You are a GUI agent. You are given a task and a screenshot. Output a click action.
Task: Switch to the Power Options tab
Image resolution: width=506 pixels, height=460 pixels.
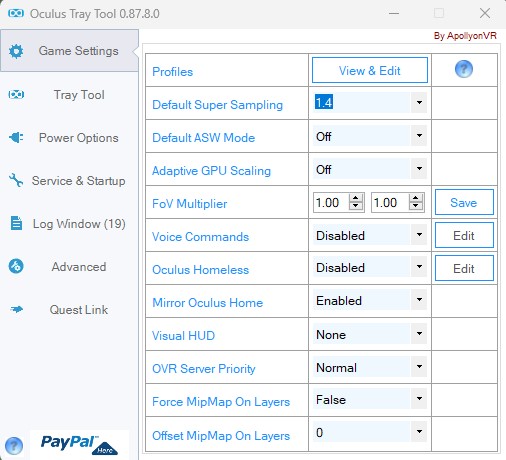click(69, 138)
